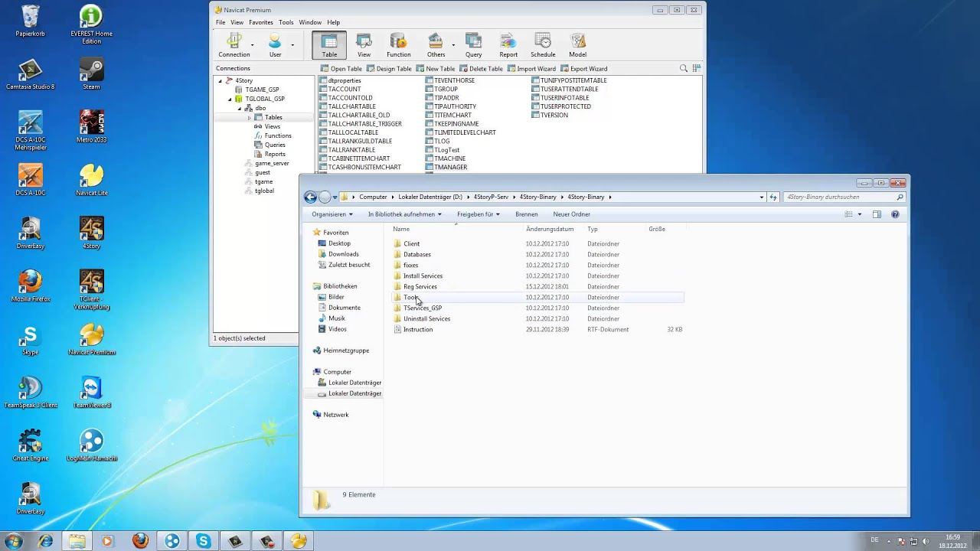Select the Cheat Engine desktop icon
Viewport: 980px width, 551px height.
[31, 445]
